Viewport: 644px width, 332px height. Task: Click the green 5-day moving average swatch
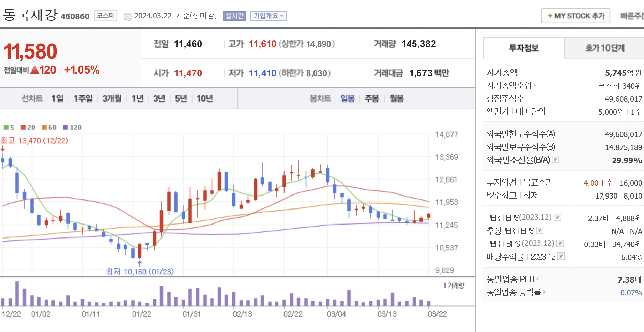coord(6,127)
